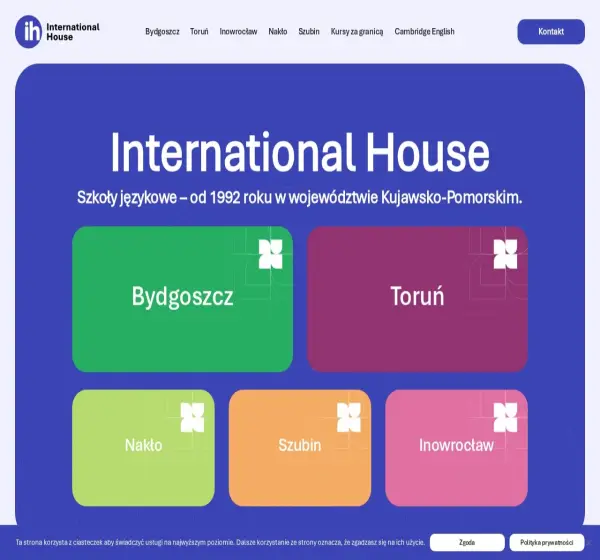Open Inowrocław in the top navigation

pyautogui.click(x=238, y=31)
